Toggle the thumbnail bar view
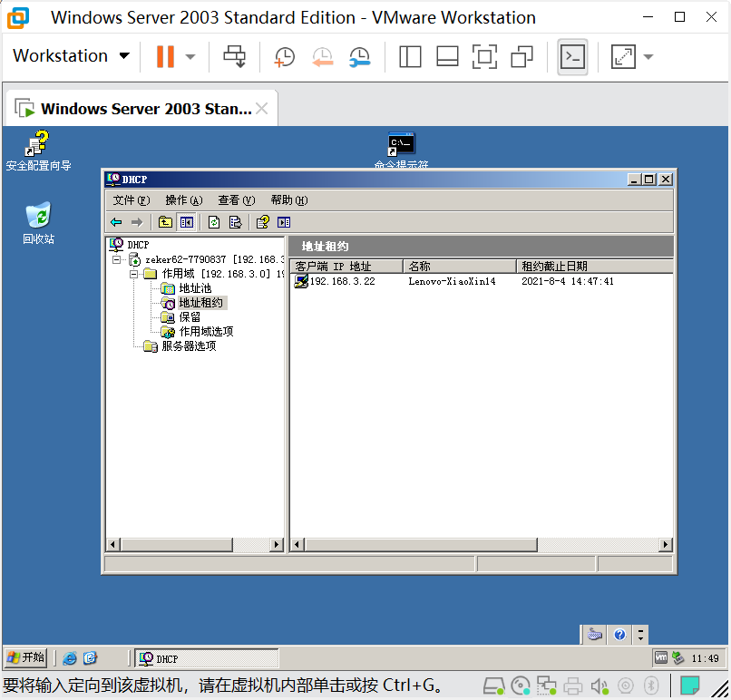731x700 pixels. 447,57
